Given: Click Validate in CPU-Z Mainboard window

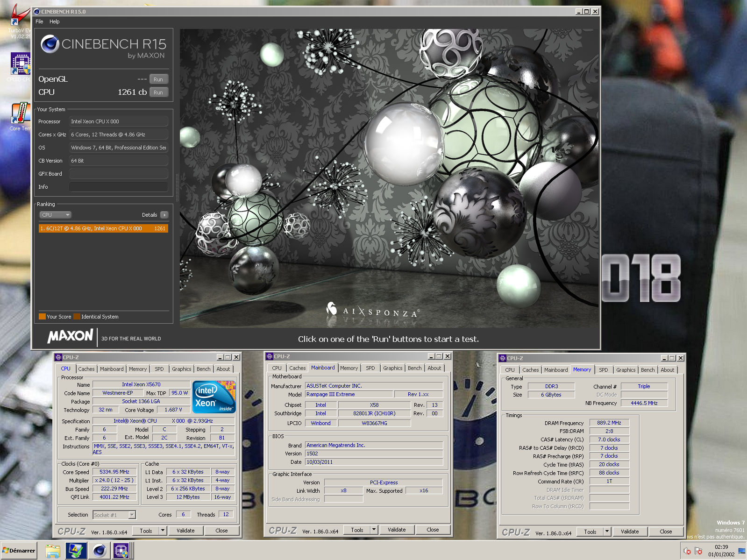Looking at the screenshot, I should tap(397, 530).
